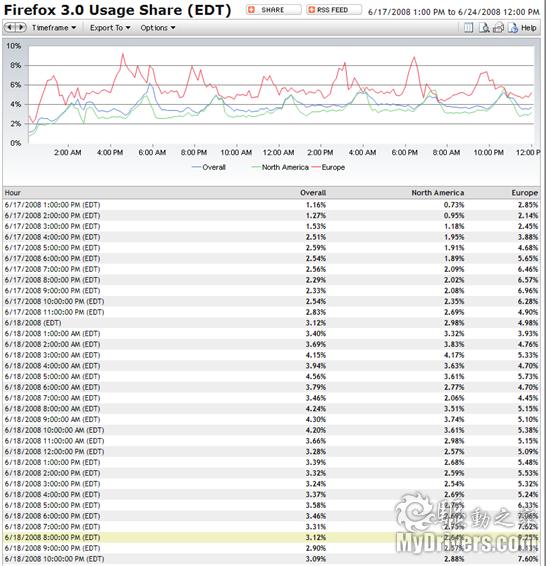This screenshot has width=550, height=566.
Task: Go to previous timeframe arrow
Action: point(10,27)
